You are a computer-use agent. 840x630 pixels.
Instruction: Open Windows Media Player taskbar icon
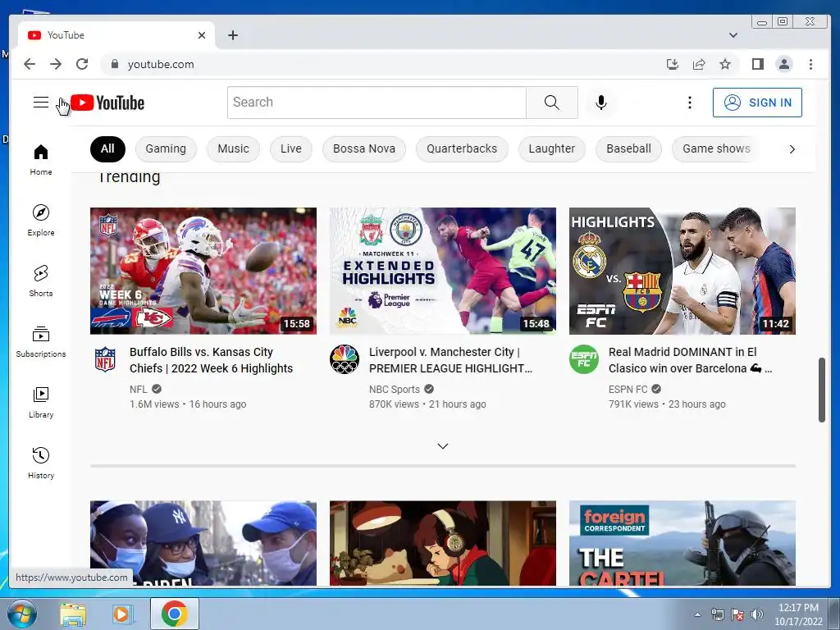click(x=121, y=614)
